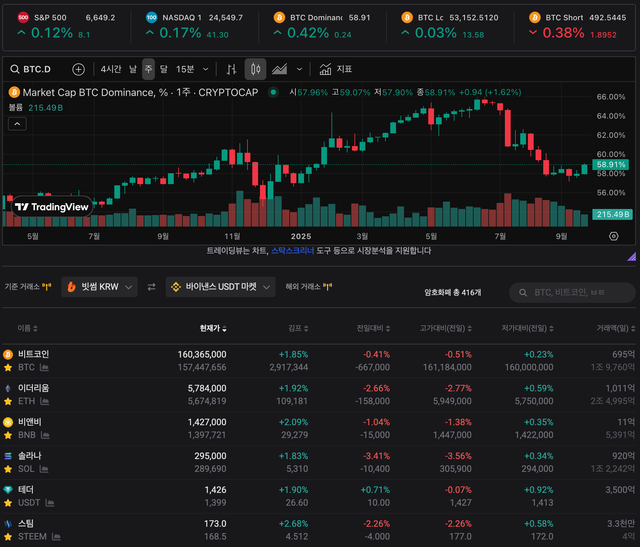The height and width of the screenshot is (547, 640).
Task: Switch chart to 4시간 interval
Action: point(111,69)
